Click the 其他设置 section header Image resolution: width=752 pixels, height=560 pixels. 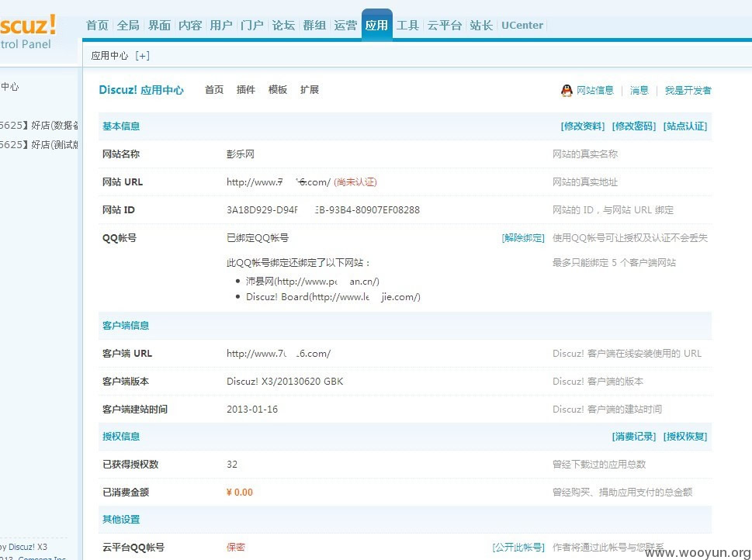121,519
